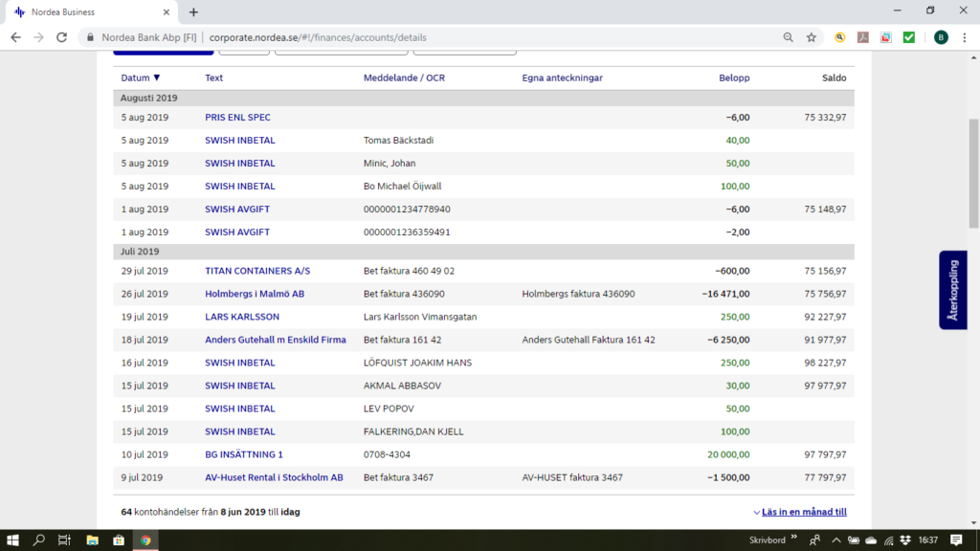This screenshot has width=980, height=551.
Task: Open AV-Huset Rental i Stockholm AB transaction
Action: coord(274,478)
